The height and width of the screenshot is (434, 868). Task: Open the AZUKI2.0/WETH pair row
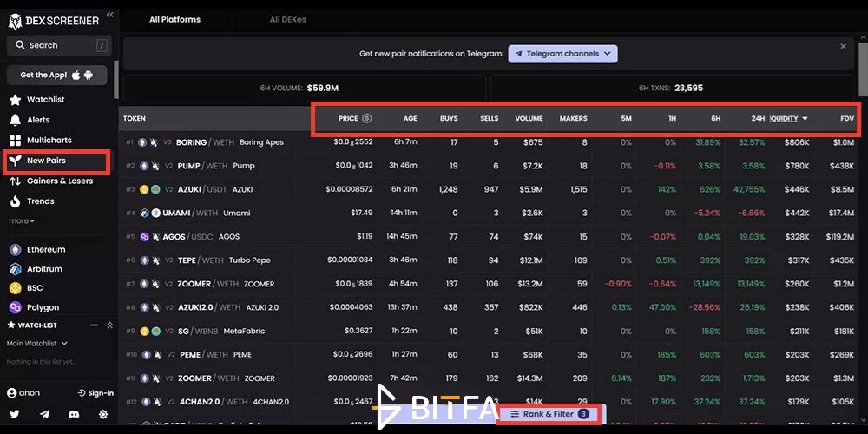click(x=489, y=307)
